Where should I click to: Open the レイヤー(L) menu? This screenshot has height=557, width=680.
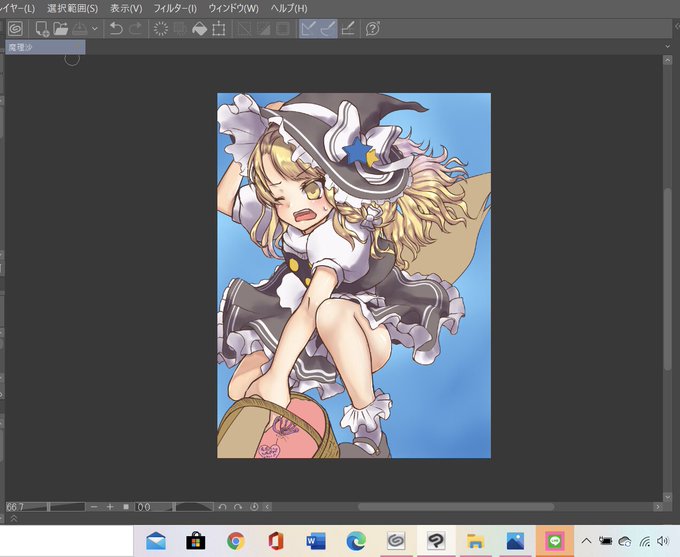click(18, 9)
